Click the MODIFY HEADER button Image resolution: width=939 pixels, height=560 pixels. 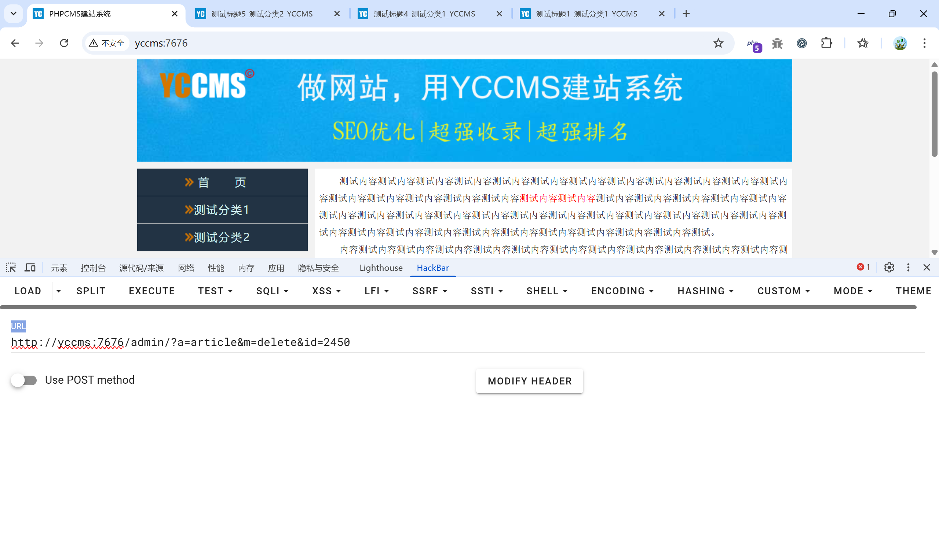pos(529,381)
